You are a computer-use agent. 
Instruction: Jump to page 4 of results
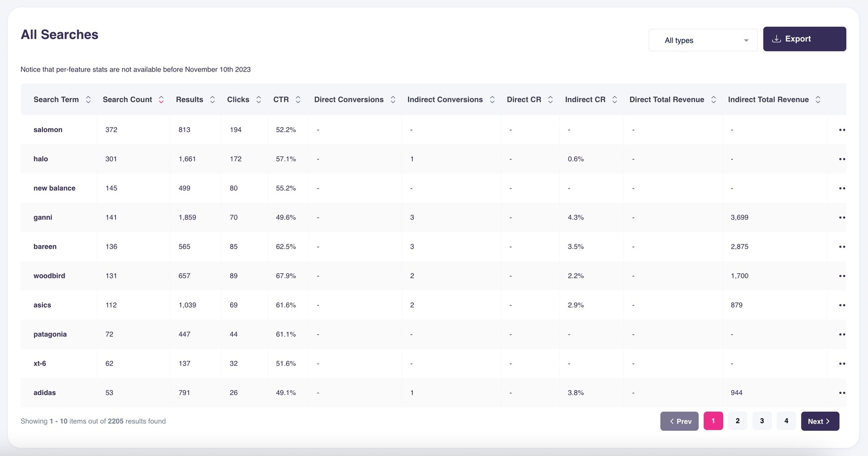(x=786, y=421)
